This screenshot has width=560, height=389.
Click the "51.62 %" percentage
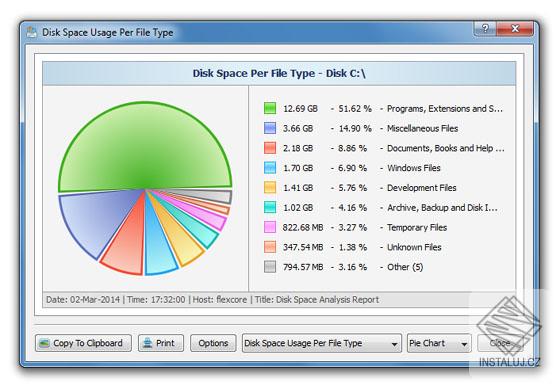pos(355,109)
